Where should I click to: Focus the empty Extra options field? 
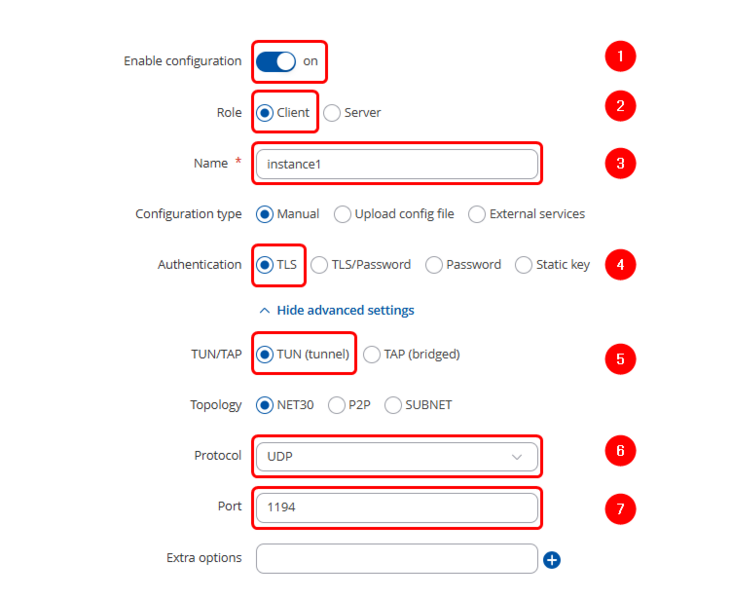coord(396,558)
